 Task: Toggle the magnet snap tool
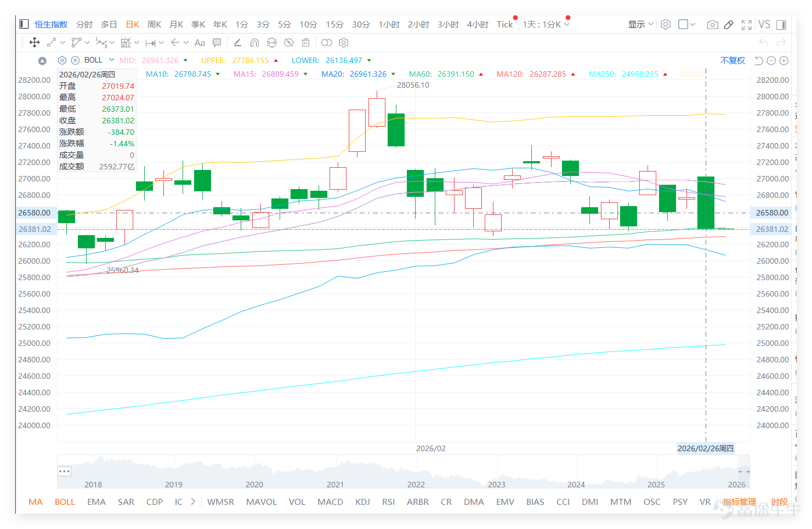coord(254,42)
